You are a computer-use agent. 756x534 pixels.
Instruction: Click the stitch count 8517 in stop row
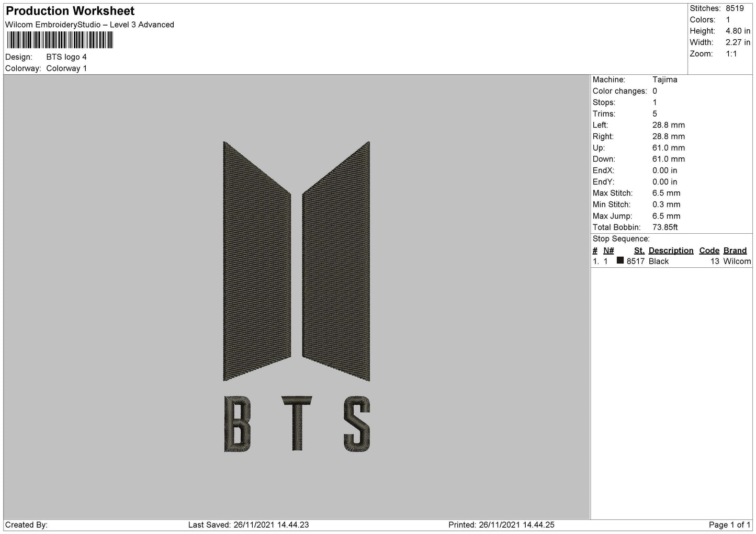coord(635,262)
